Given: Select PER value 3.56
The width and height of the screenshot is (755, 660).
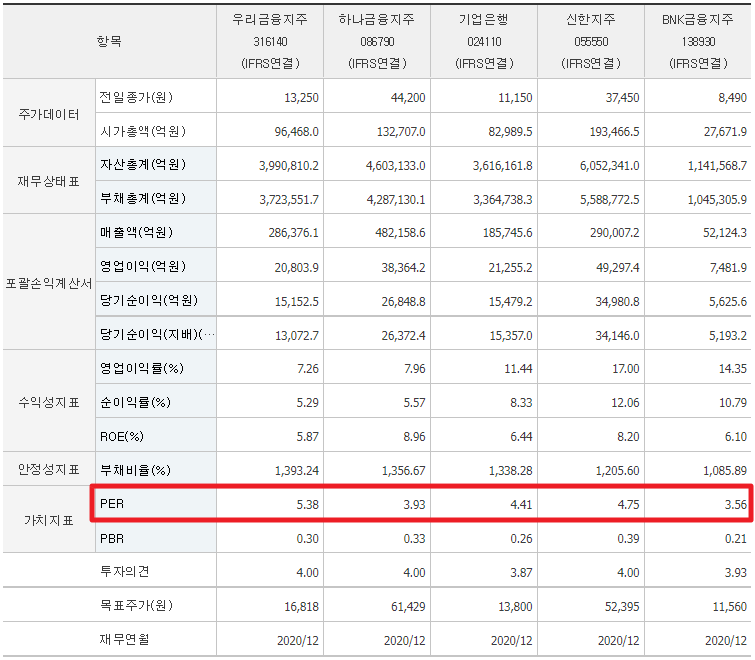Looking at the screenshot, I should [736, 505].
